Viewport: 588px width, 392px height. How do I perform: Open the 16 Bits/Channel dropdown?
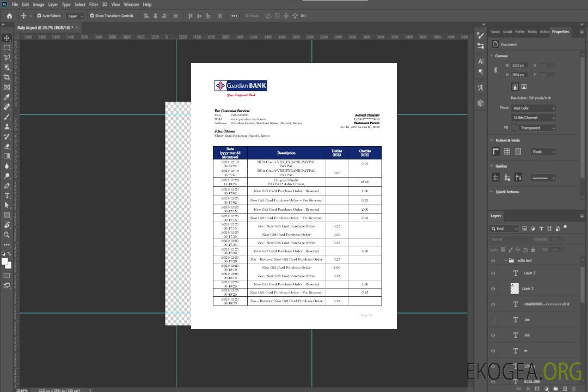point(534,118)
